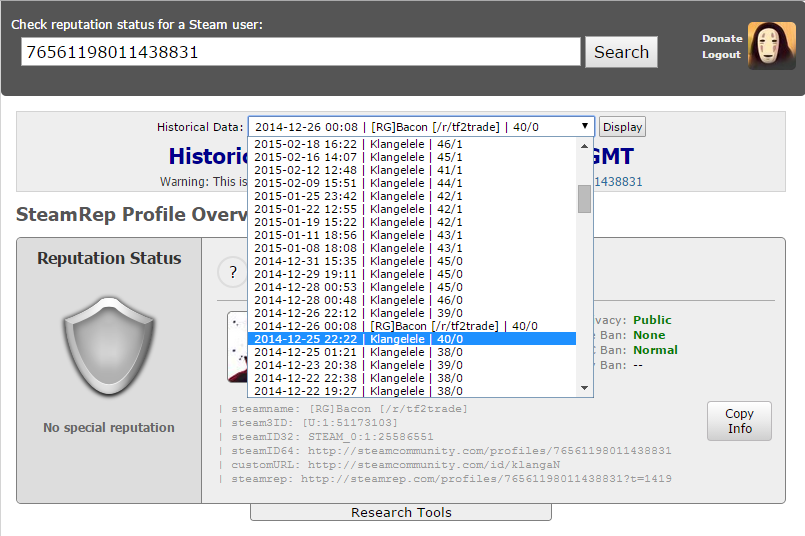Select highlighted entry 2014-12-25 22:22 Klangelele 40/0
The height and width of the screenshot is (536, 805).
coord(412,339)
